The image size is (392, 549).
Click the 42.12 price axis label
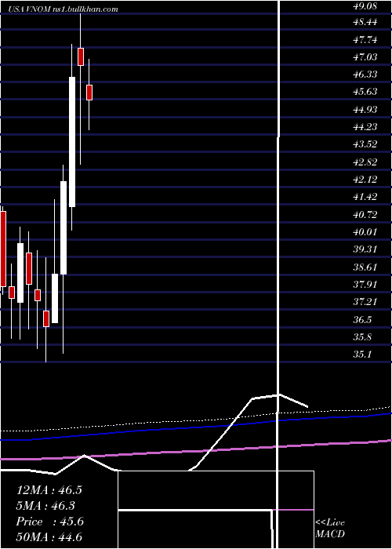[365, 180]
